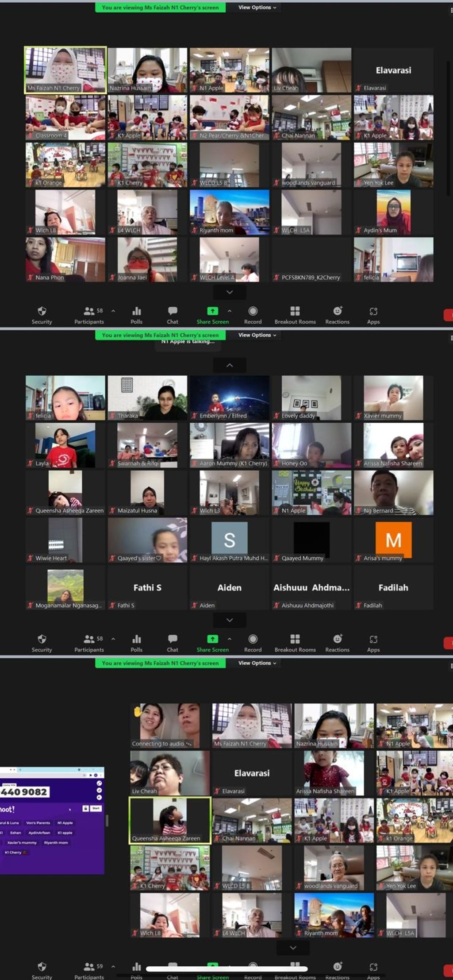Open Chat in toolbar below WLCH Level 4 tile
453x980 pixels.
(x=173, y=315)
